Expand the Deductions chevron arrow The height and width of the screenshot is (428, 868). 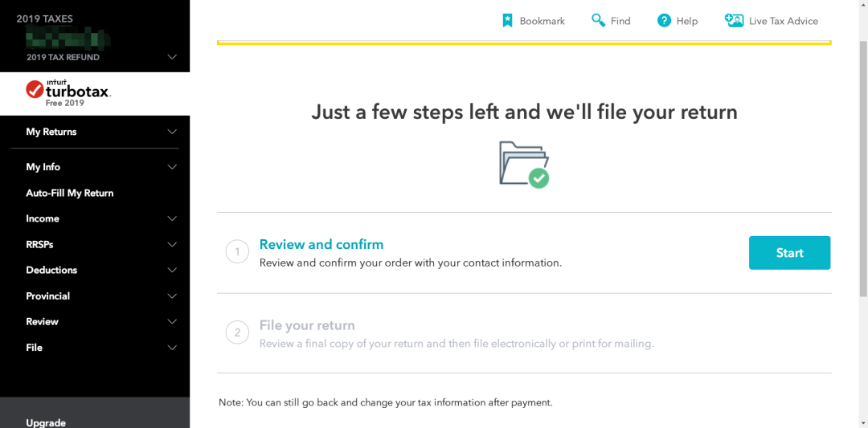click(172, 270)
